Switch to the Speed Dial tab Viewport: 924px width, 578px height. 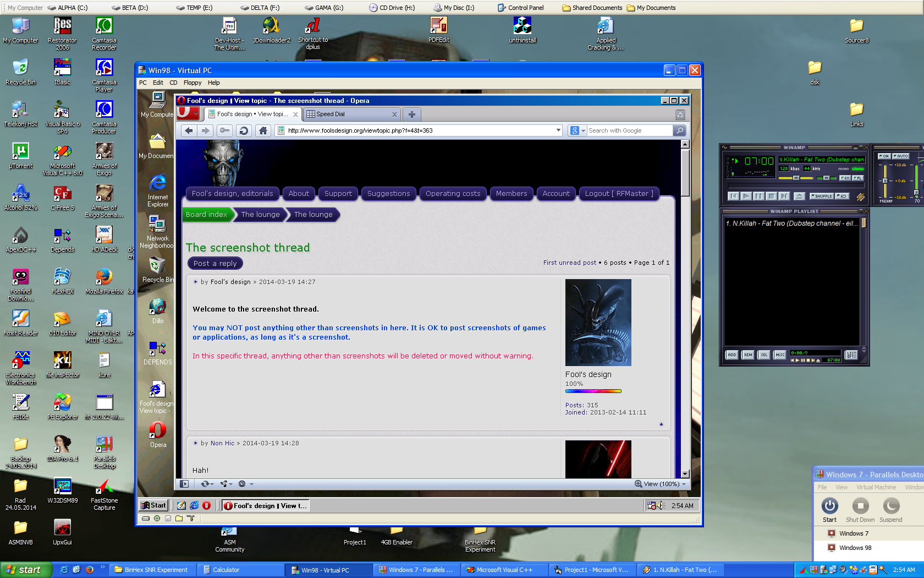(351, 114)
